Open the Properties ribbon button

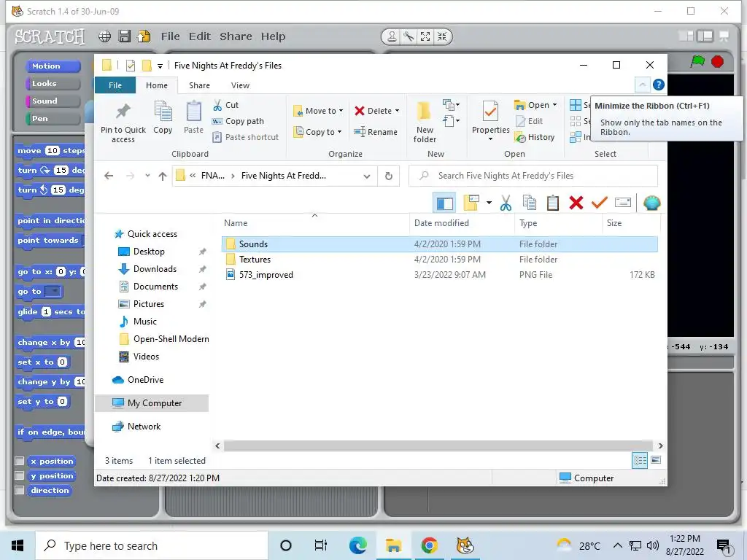[491, 120]
